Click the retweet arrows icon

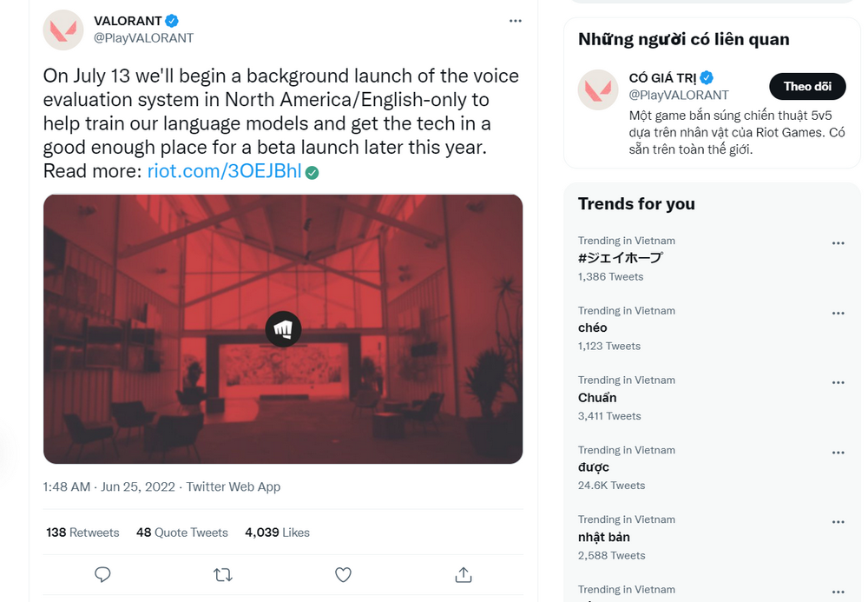coord(222,574)
